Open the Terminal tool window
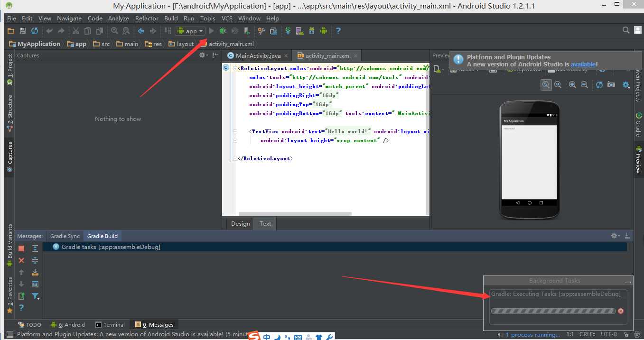Screen dimensions: 644x340 click(110, 325)
